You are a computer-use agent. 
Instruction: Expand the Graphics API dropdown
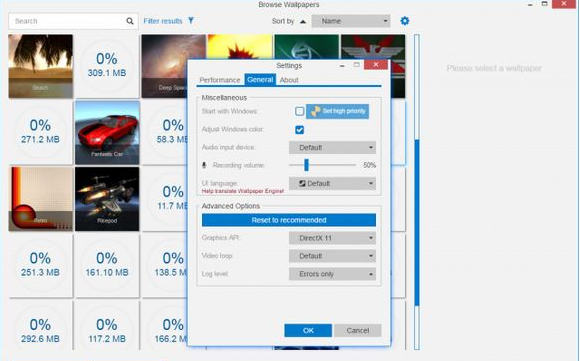[x=332, y=238]
